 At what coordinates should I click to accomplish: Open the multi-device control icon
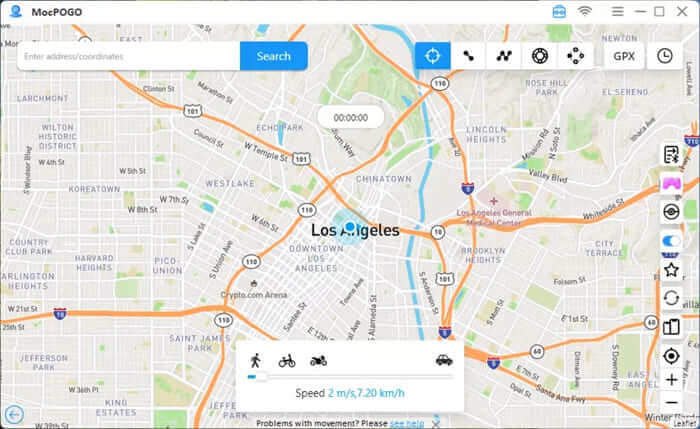[575, 56]
